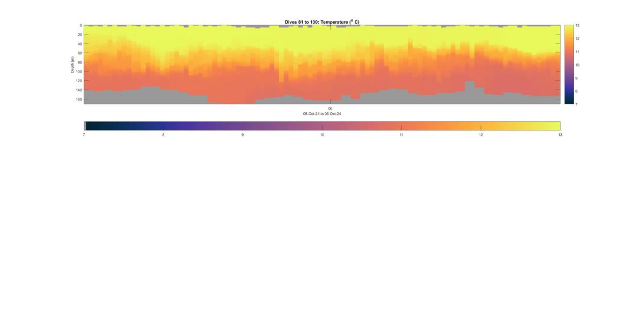The image size is (644, 334).
Task: Click vertical colorbar tick label '12'
Action: (x=577, y=39)
